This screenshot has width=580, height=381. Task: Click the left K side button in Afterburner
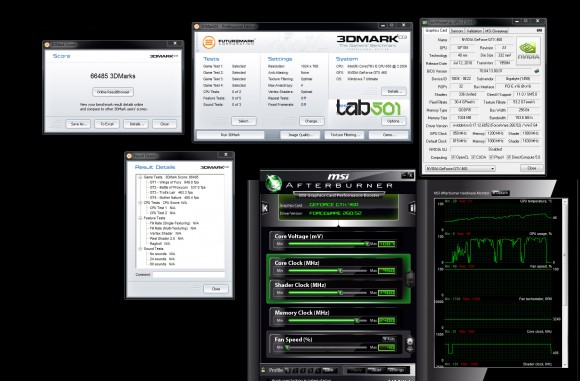tap(265, 208)
